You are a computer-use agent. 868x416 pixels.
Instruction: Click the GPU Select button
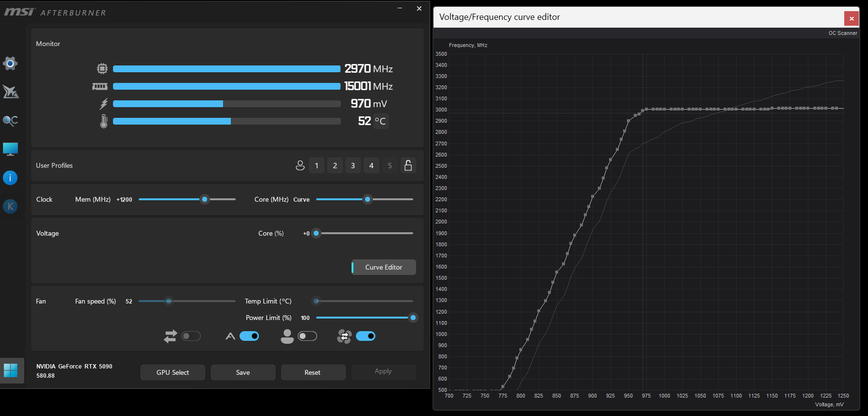tap(173, 372)
